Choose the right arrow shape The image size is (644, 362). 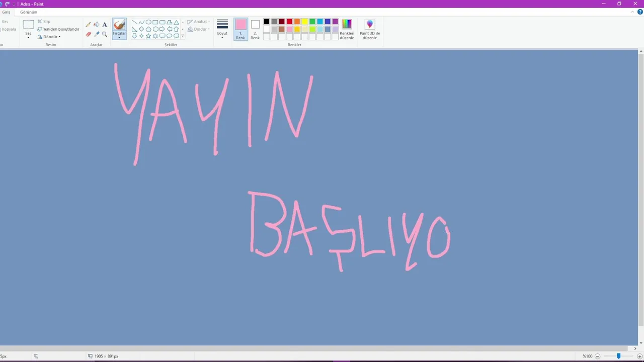click(162, 29)
